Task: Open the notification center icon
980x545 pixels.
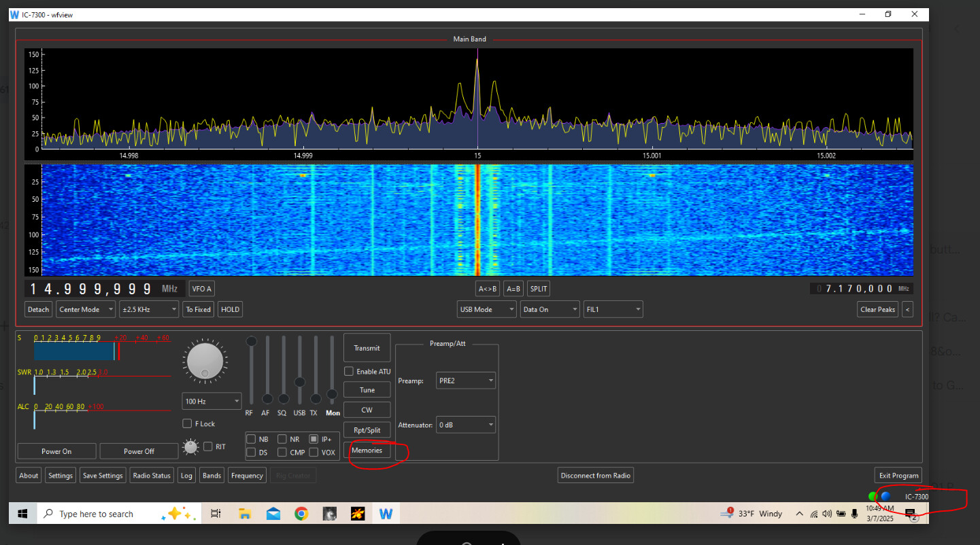Action: point(911,514)
